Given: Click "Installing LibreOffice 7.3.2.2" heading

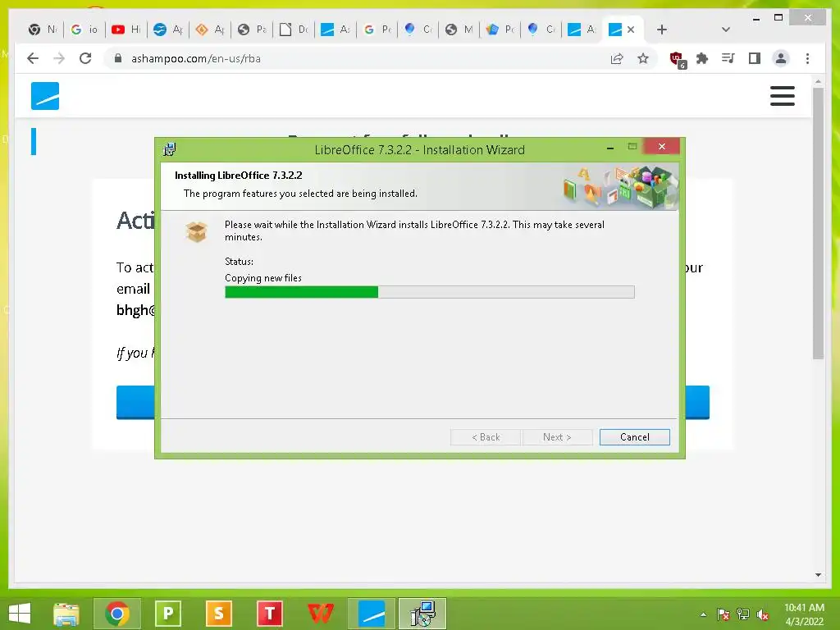Looking at the screenshot, I should pyautogui.click(x=239, y=176).
